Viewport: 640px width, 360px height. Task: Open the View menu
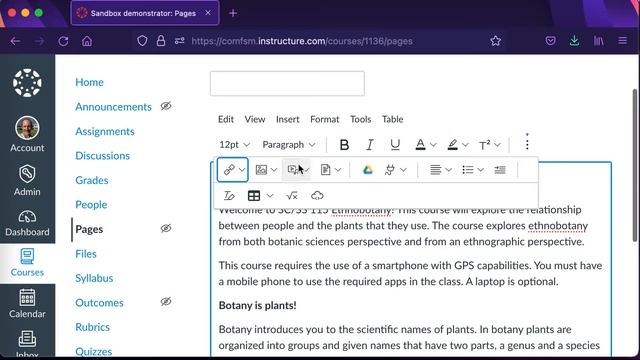255,119
